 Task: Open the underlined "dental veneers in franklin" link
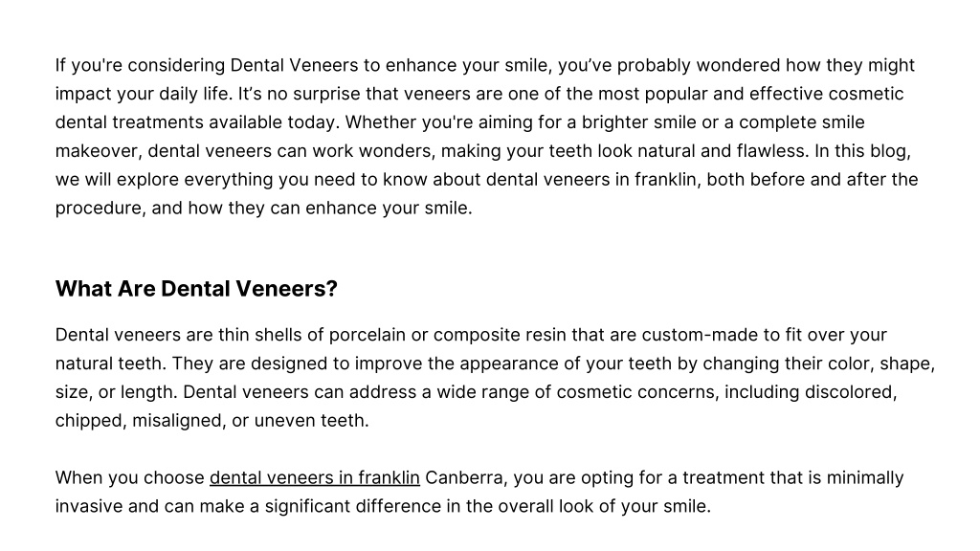click(314, 478)
